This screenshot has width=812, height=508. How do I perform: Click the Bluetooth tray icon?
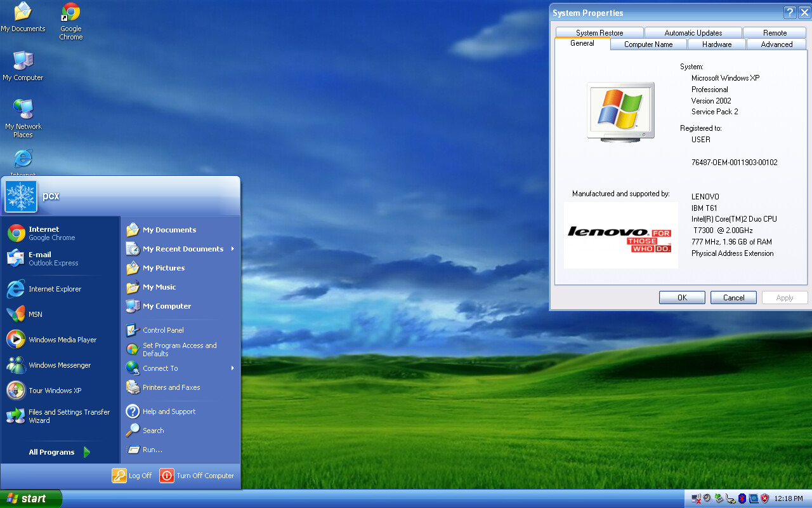(x=742, y=498)
